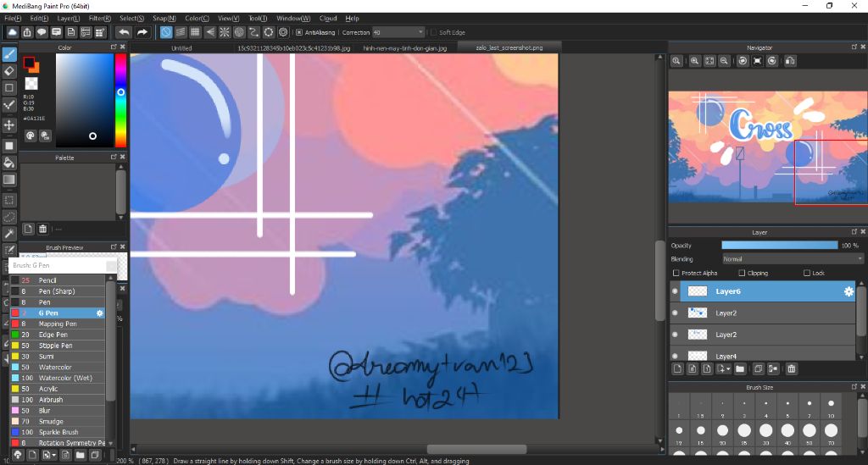The image size is (868, 465).
Task: Click the speech bubble icon in toolbar
Action: pos(42,32)
